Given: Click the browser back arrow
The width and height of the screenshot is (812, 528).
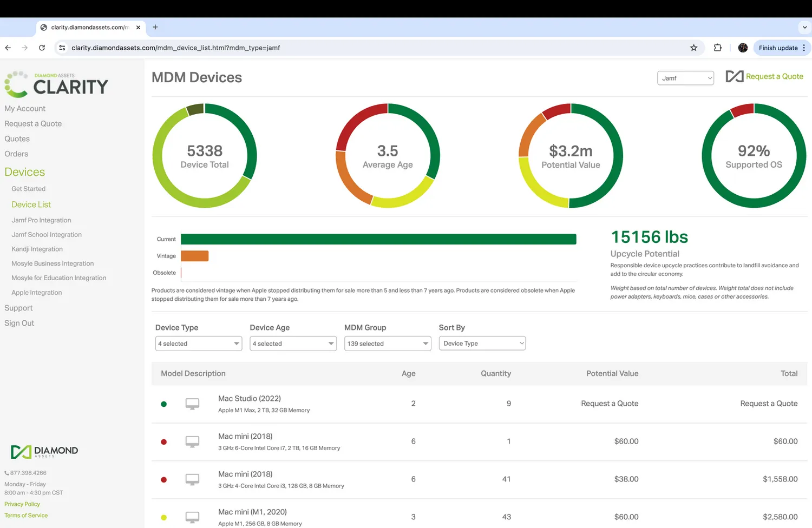Looking at the screenshot, I should (x=8, y=48).
